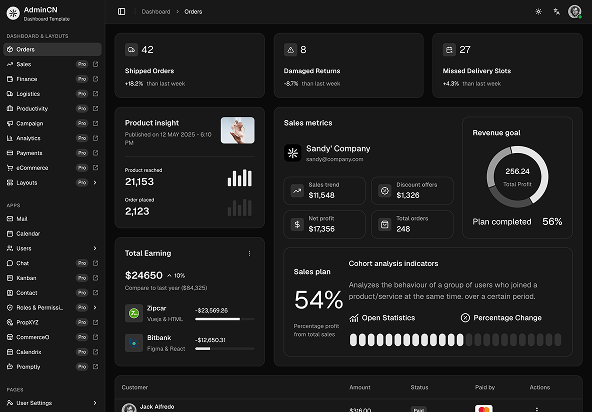Open the Campaign sidebar item
The height and width of the screenshot is (412, 592).
pyautogui.click(x=52, y=123)
